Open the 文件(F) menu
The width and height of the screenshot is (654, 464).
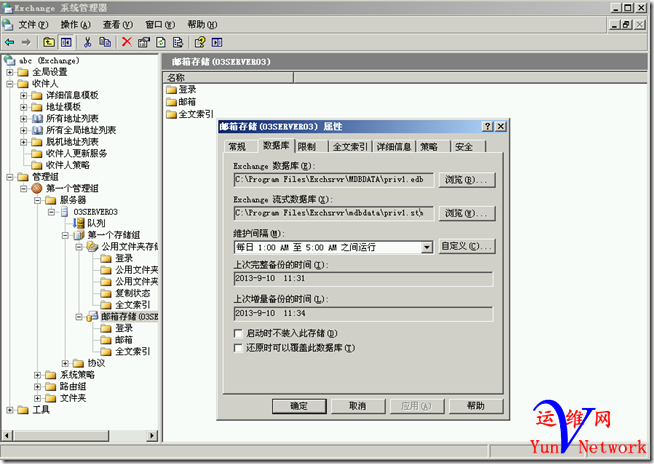pos(33,25)
